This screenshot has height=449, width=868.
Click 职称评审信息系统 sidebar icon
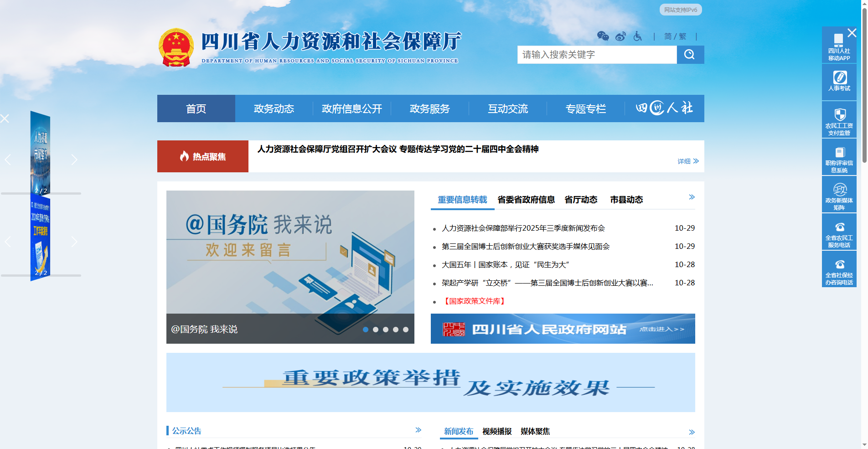(839, 157)
